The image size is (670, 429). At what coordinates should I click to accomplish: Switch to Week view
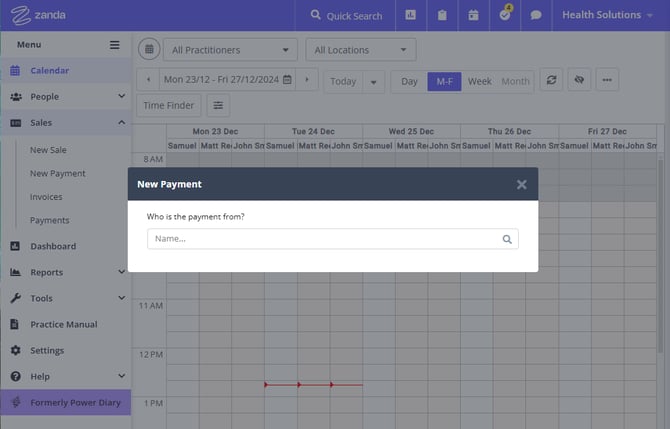pos(479,81)
